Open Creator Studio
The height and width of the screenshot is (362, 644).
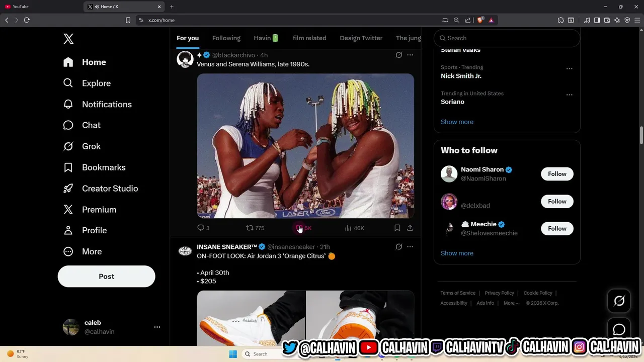[x=101, y=189]
